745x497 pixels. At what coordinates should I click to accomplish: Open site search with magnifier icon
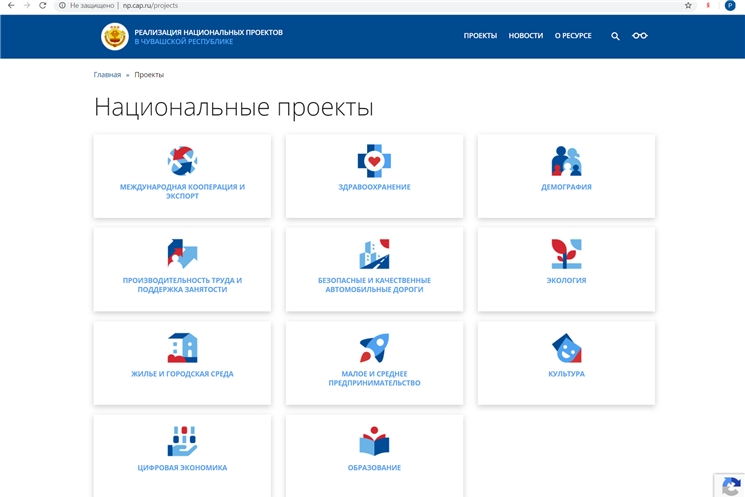(615, 36)
